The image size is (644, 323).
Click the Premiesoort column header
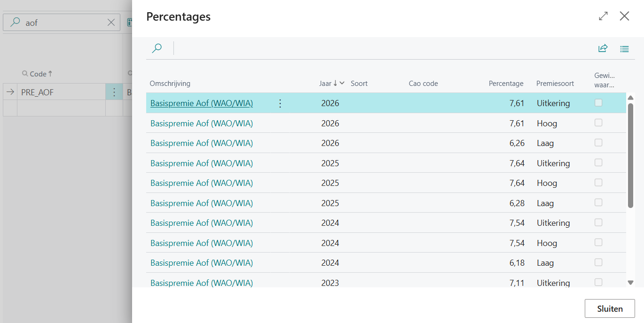[555, 84]
